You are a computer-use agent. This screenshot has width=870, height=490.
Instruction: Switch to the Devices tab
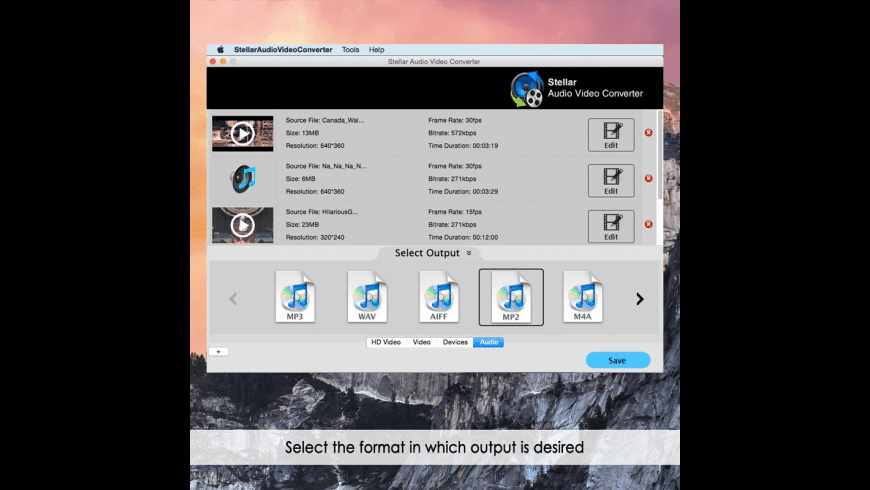tap(455, 342)
